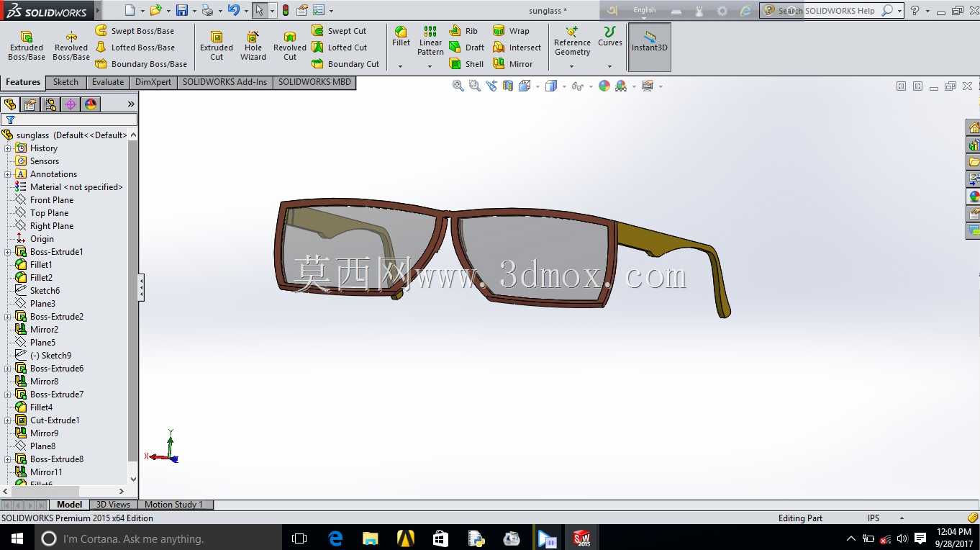Choose the Swept Cut command
This screenshot has height=550, width=980.
(x=339, y=31)
